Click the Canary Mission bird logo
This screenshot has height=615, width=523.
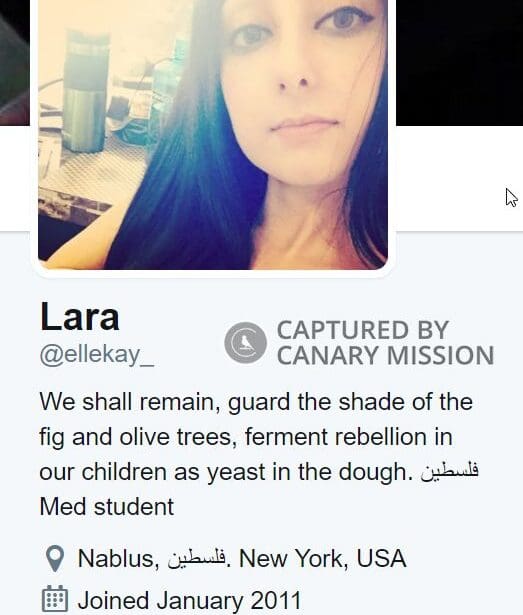pyautogui.click(x=246, y=342)
